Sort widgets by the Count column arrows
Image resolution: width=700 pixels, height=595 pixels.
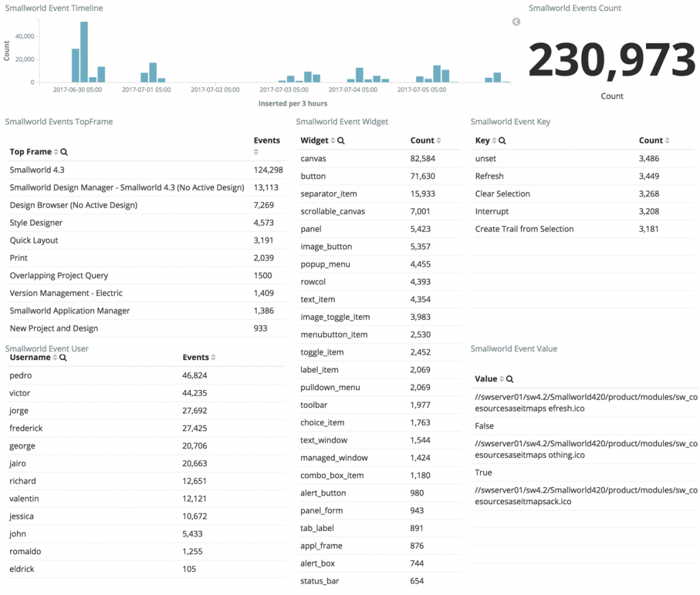439,141
